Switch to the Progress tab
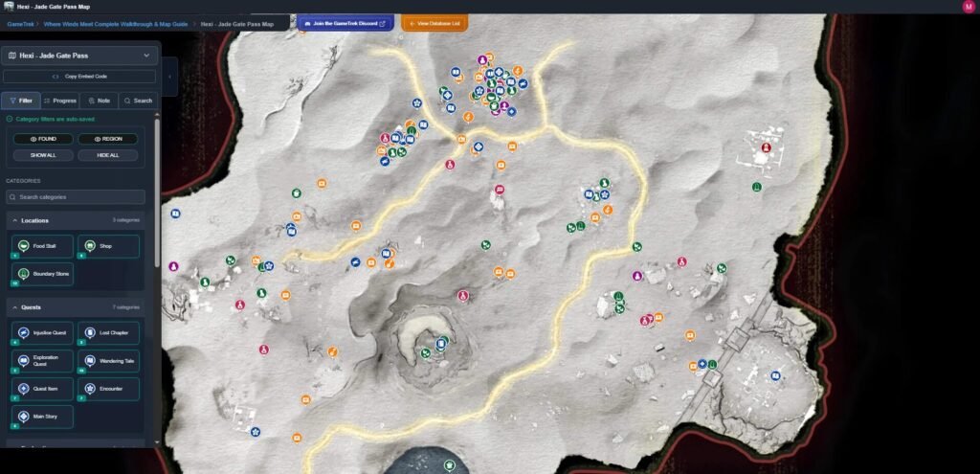 (x=60, y=101)
